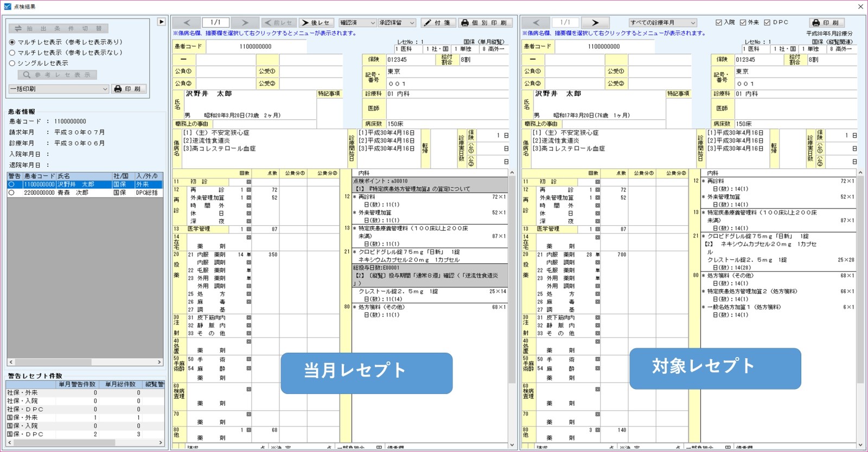Uncheck the 入院 checkbox
This screenshot has width=868, height=452.
pos(719,23)
